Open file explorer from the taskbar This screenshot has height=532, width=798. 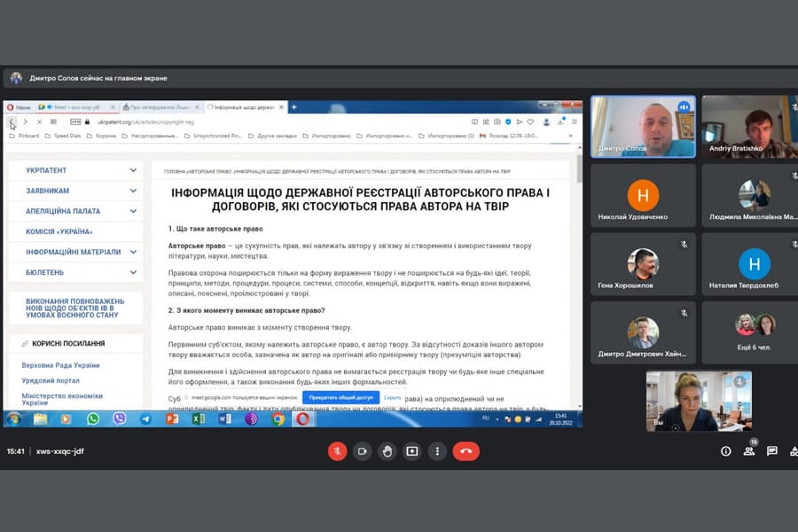click(x=40, y=419)
